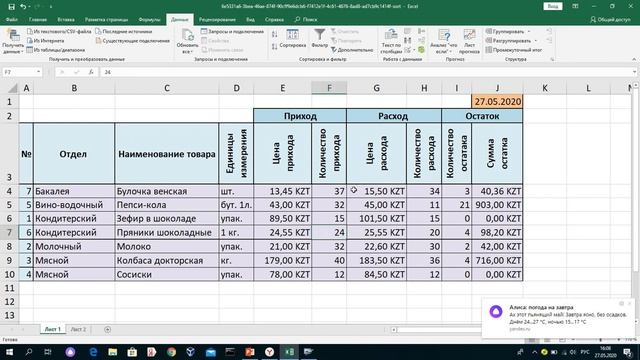Select the entire sheet corner triangle

coord(13,88)
